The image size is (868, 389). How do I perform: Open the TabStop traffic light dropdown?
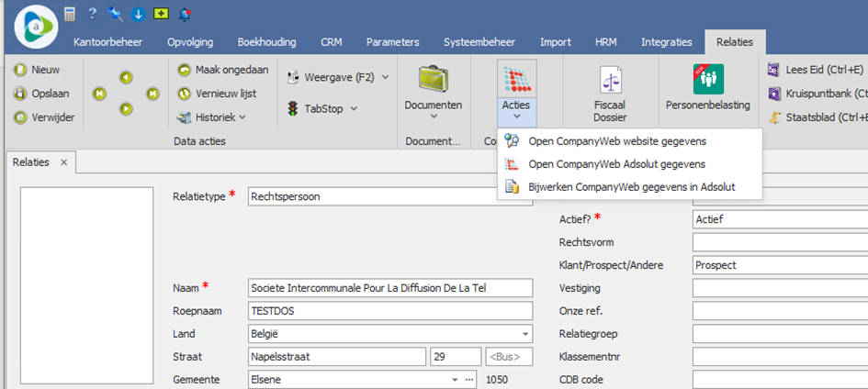(x=321, y=108)
